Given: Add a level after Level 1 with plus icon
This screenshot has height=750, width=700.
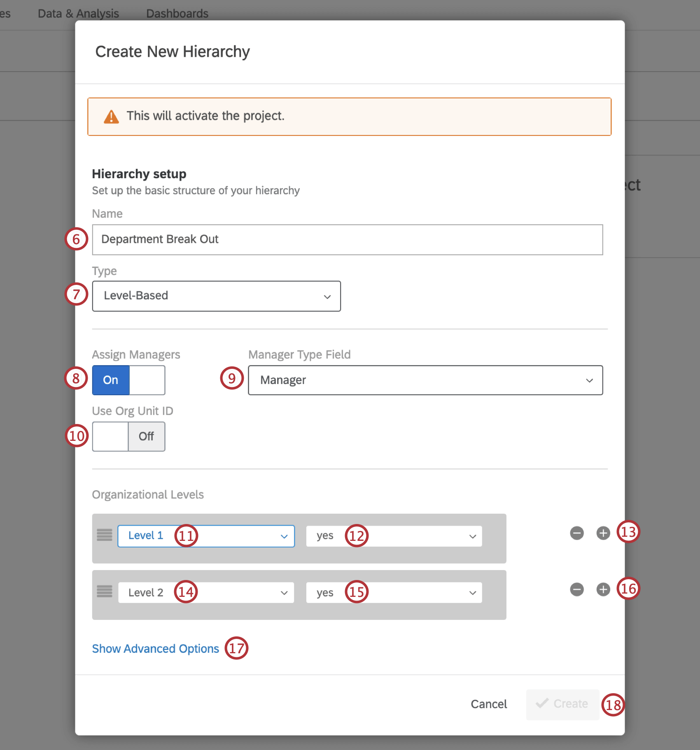Looking at the screenshot, I should pyautogui.click(x=603, y=533).
